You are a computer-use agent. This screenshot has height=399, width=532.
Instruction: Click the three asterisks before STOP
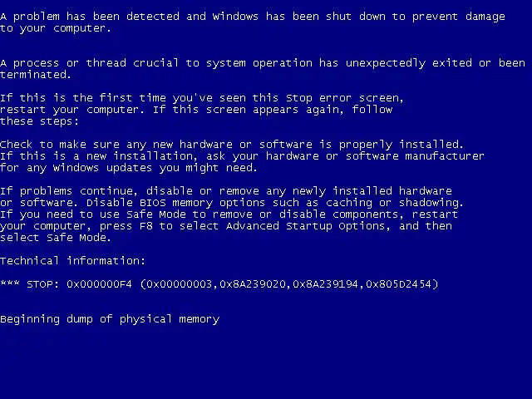pyautogui.click(x=10, y=283)
